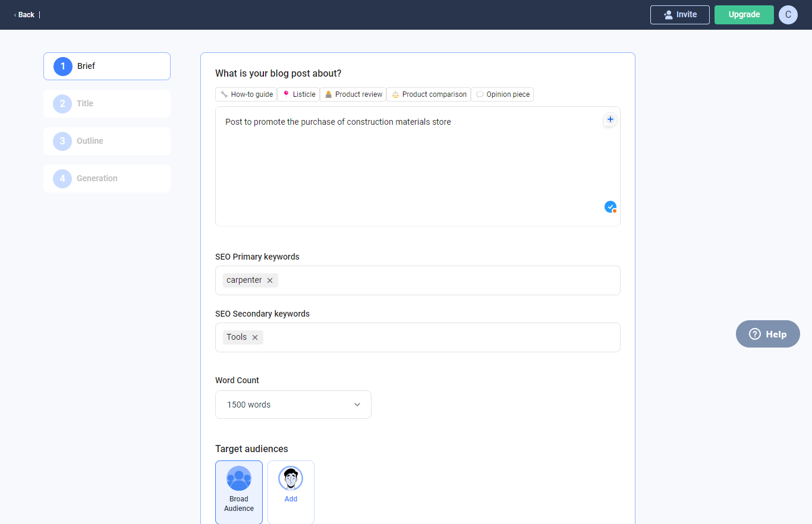The image size is (812, 524).
Task: Remove the carpenter primary keyword
Action: click(x=270, y=280)
